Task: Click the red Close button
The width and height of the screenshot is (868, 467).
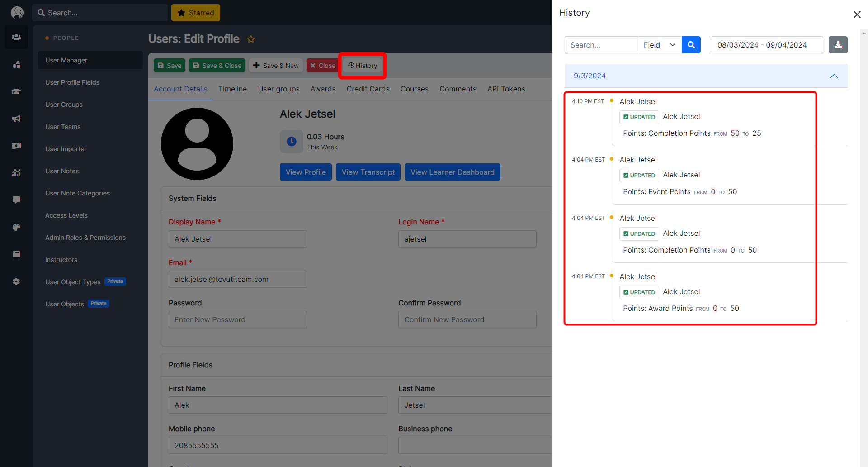Action: (322, 66)
